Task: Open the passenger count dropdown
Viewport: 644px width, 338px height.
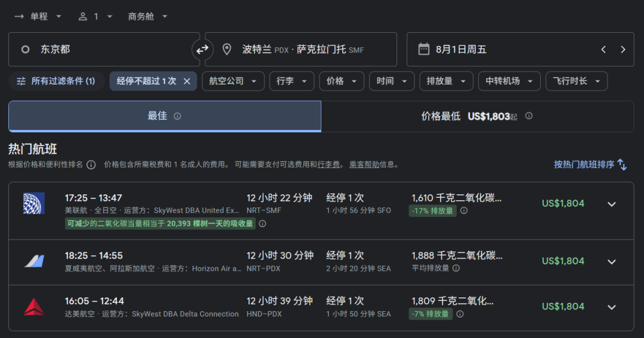Action: (95, 17)
